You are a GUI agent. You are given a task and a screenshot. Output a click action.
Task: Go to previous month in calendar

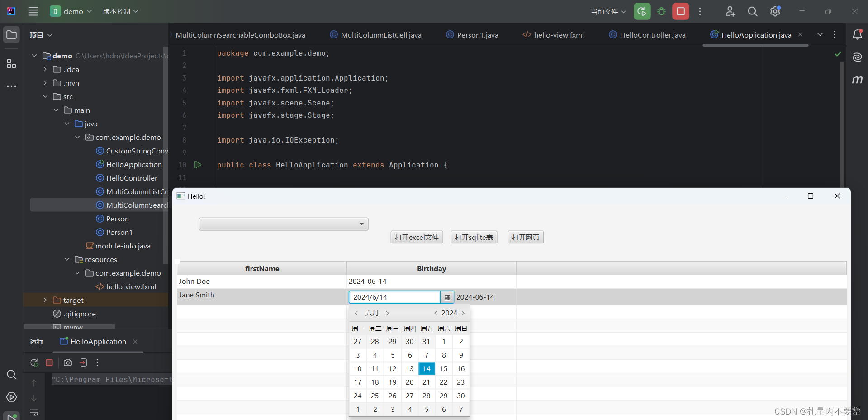tap(356, 313)
